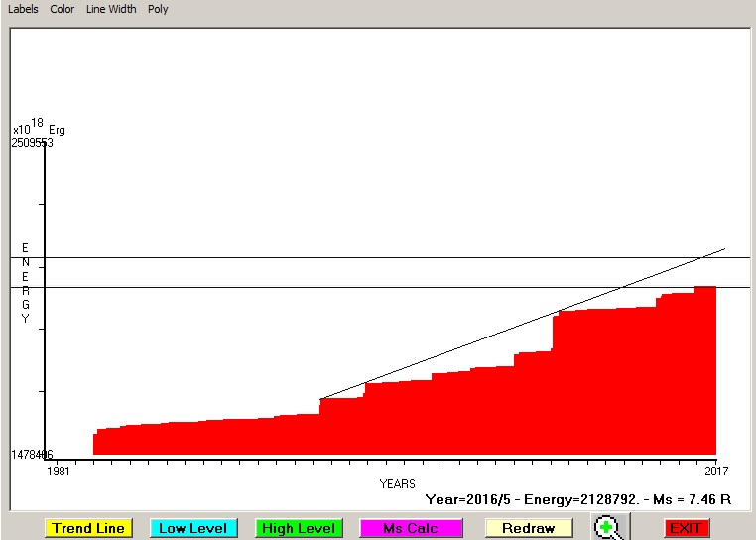The height and width of the screenshot is (540, 756).
Task: Open the Labels menu
Action: 23,9
